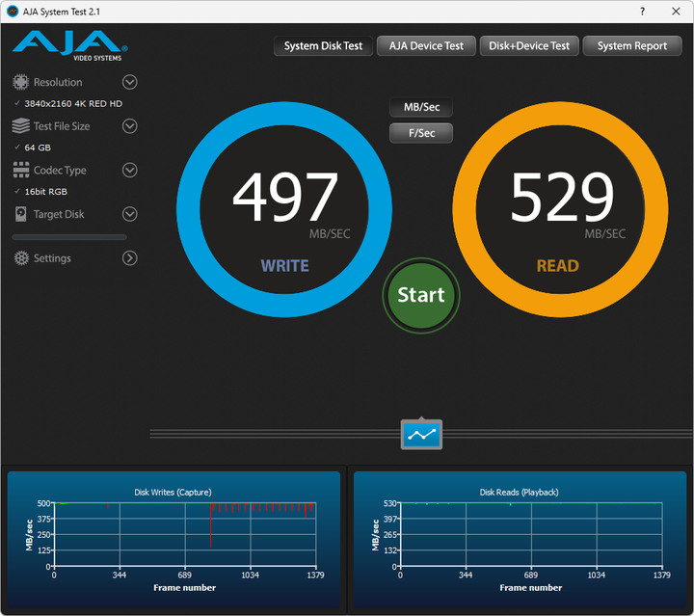
Task: Click the READ label in orange gauge
Action: tap(558, 266)
